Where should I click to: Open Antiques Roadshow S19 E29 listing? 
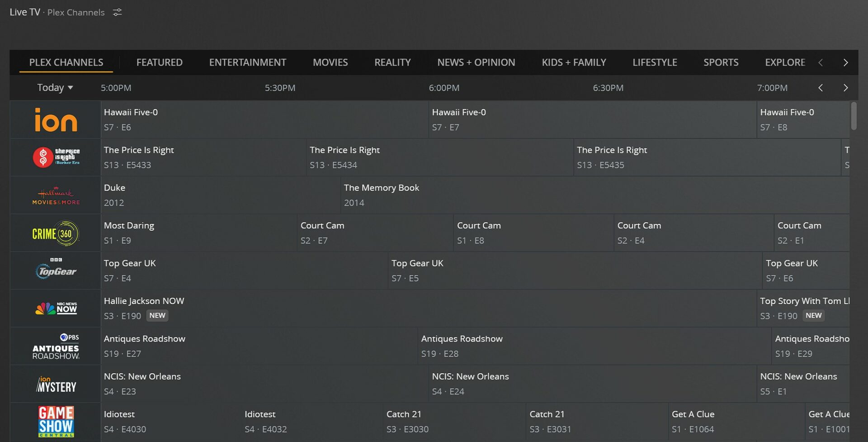811,346
